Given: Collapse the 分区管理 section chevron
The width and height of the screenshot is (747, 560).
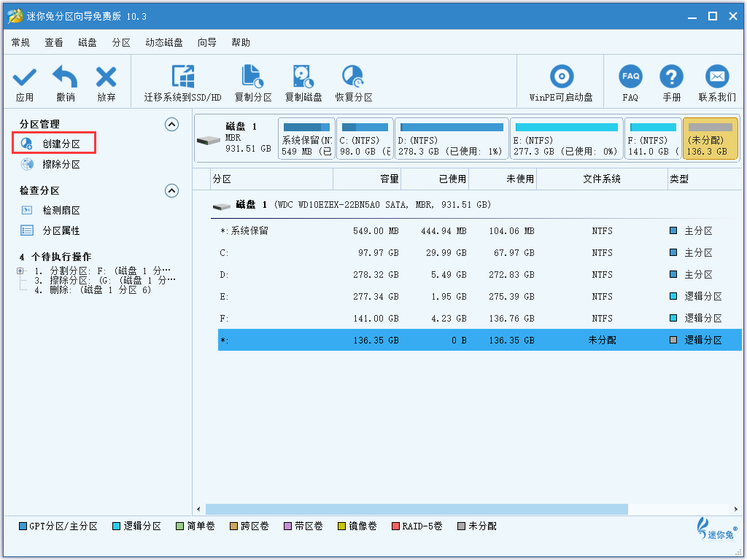Looking at the screenshot, I should [x=171, y=124].
